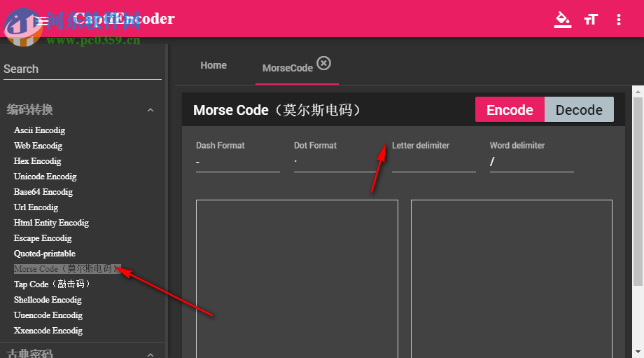The height and width of the screenshot is (358, 644).
Task: Click the Decode button
Action: coord(579,110)
